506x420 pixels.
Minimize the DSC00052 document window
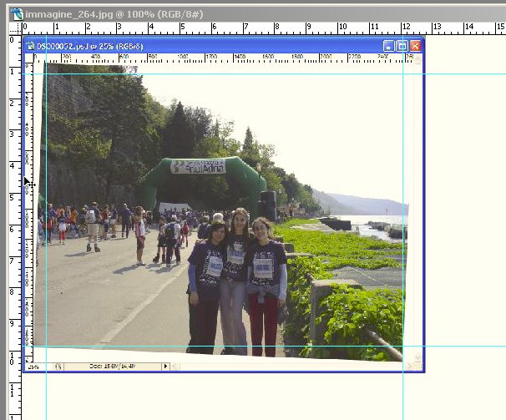click(x=388, y=47)
